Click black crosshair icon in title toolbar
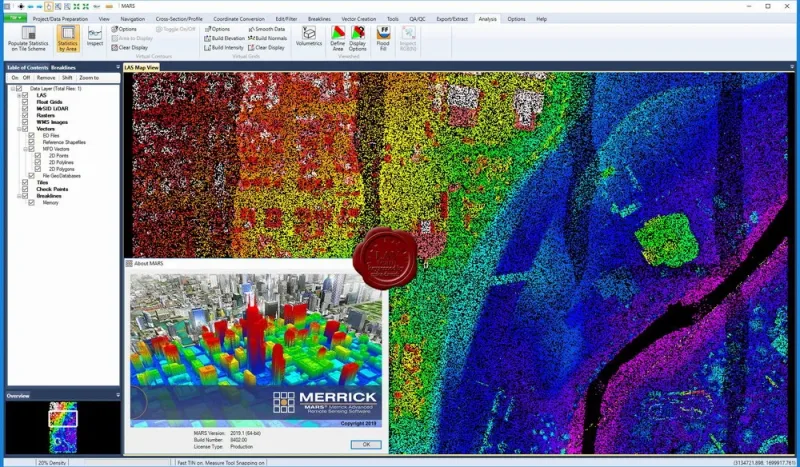The height and width of the screenshot is (467, 800). click(21, 7)
